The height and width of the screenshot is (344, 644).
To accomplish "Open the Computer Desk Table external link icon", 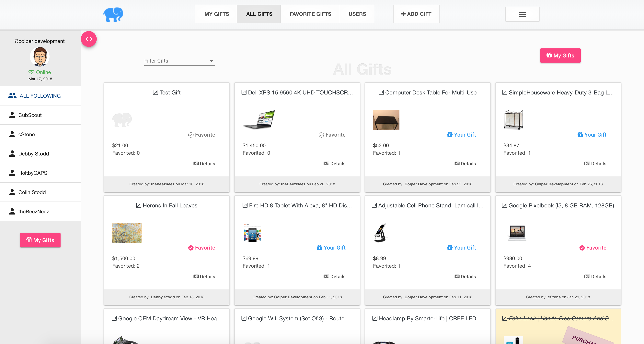I will click(x=381, y=92).
